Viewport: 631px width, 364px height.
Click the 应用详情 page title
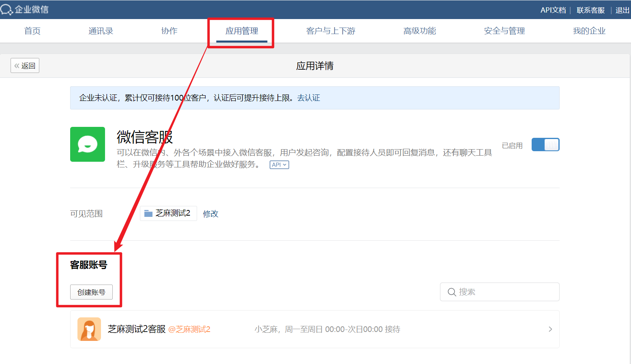[x=315, y=66]
